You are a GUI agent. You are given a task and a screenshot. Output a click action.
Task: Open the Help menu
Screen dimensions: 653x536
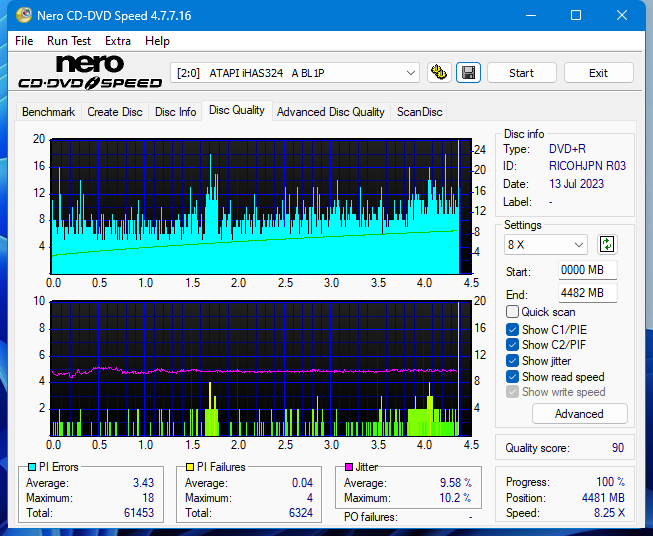[157, 41]
